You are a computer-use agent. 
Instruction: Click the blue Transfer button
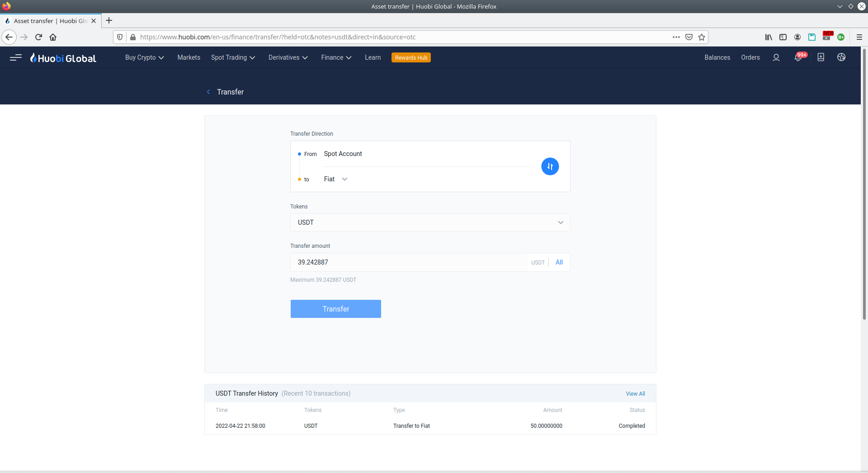[336, 309]
